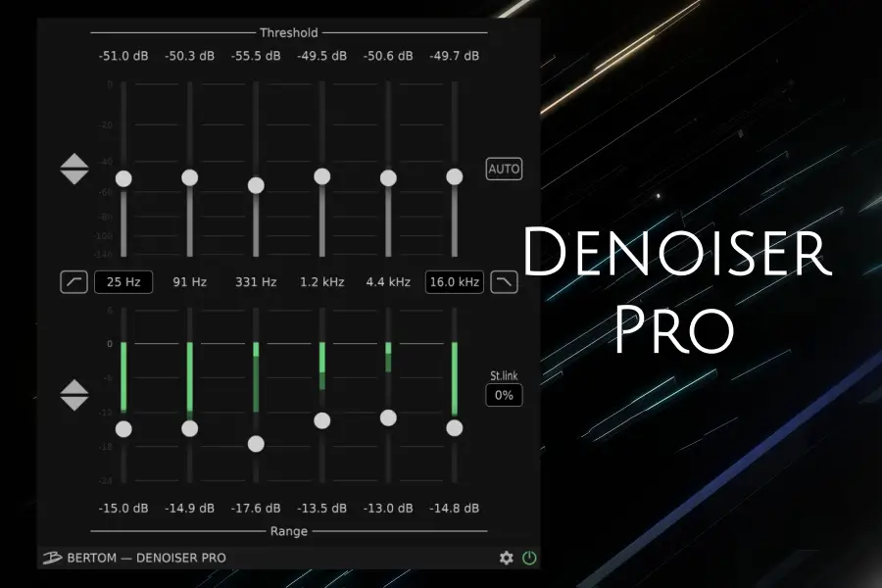882x588 pixels.
Task: Click the -13.0 dB range value
Action: (388, 508)
